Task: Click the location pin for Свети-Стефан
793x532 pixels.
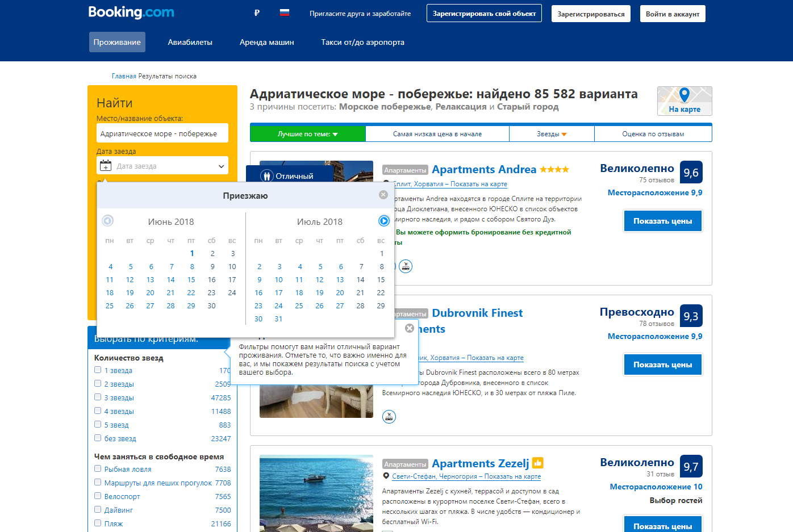Action: [x=386, y=476]
